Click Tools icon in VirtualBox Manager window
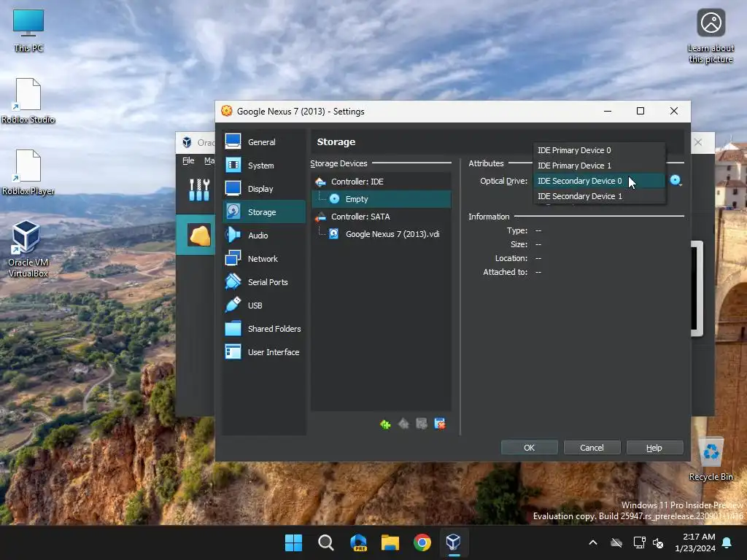Screen dimensions: 747x560 199,190
